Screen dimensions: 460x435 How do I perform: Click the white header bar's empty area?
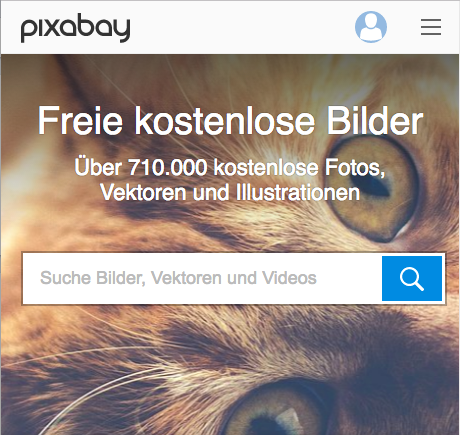(240, 27)
